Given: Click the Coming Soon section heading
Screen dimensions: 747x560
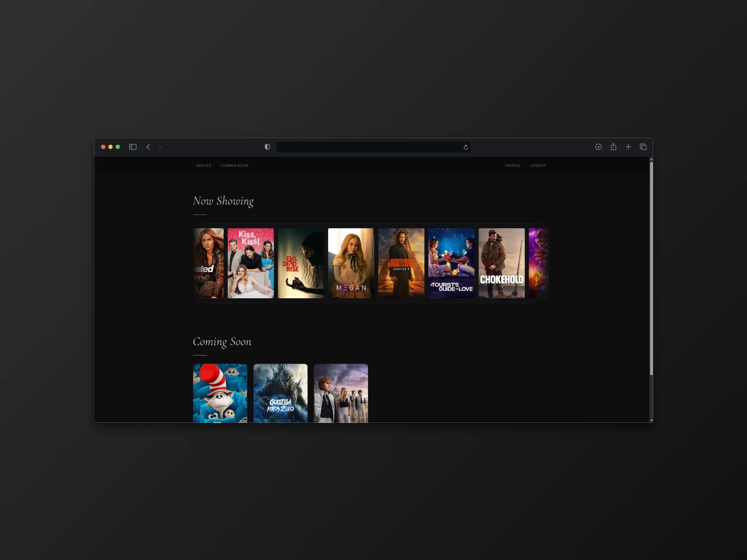Looking at the screenshot, I should pyautogui.click(x=222, y=342).
